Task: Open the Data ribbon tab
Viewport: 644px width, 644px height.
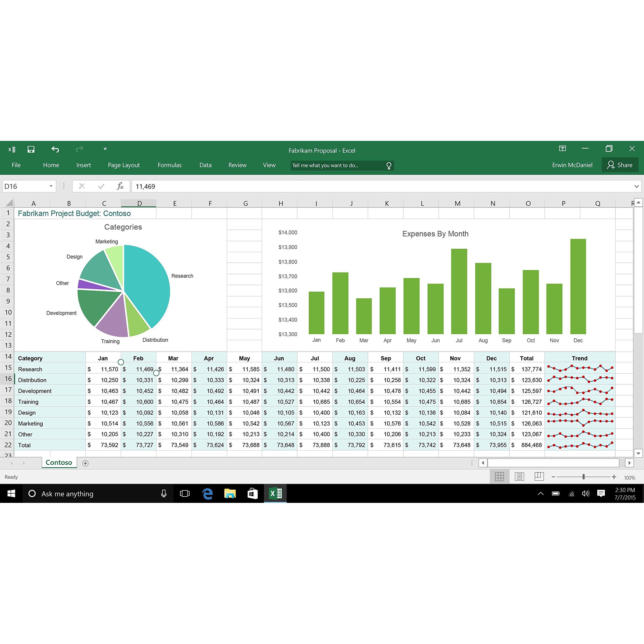Action: point(205,165)
